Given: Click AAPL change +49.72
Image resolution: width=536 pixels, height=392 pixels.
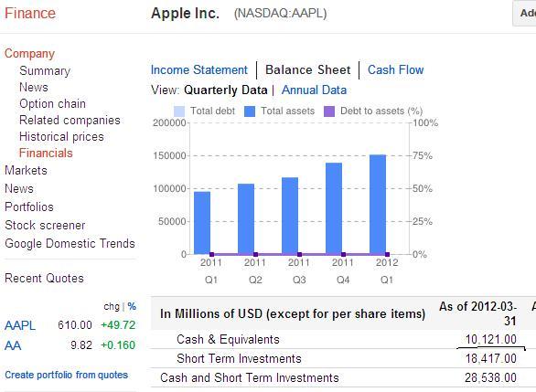Looking at the screenshot, I should 118,324.
